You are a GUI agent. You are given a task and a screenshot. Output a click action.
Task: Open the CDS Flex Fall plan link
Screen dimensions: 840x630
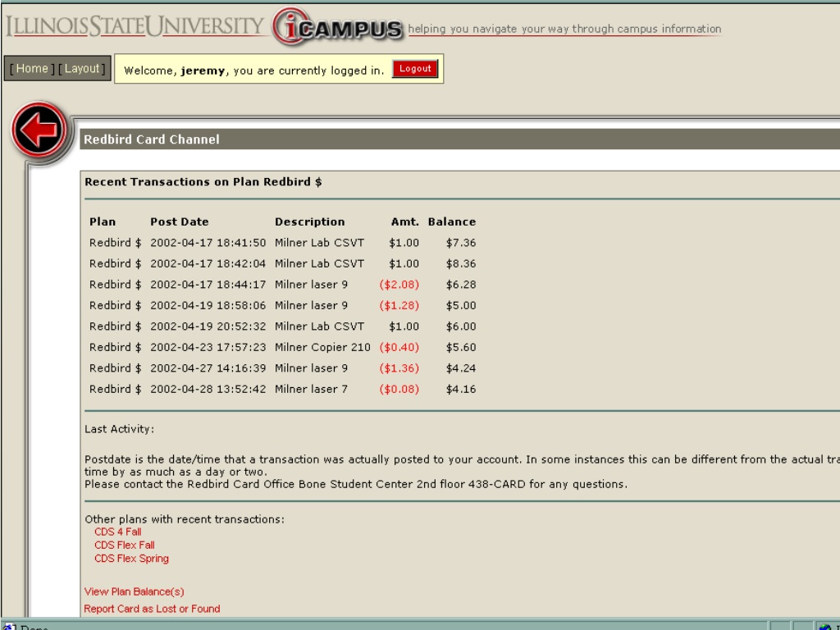click(x=125, y=546)
